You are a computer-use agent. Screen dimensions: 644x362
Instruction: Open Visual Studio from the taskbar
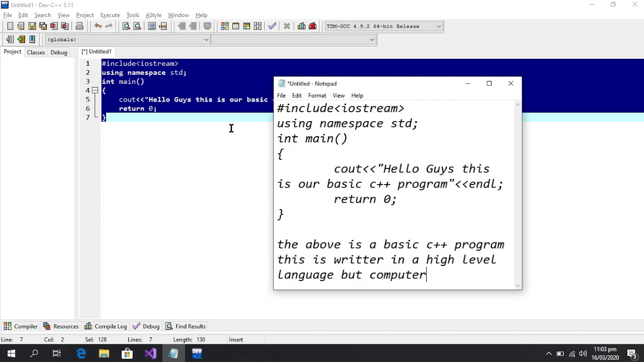[x=150, y=353]
